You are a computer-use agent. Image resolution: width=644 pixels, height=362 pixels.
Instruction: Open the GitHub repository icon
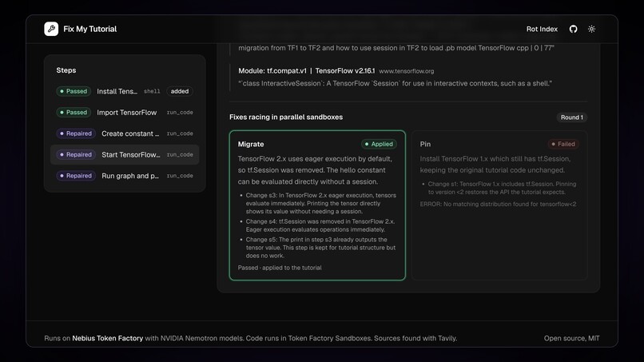(x=574, y=29)
